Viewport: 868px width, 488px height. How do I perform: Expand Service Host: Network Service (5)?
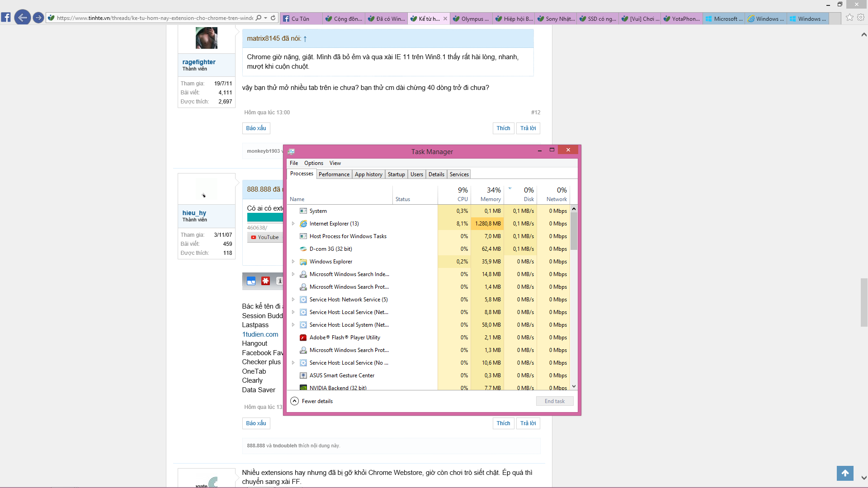click(x=293, y=300)
